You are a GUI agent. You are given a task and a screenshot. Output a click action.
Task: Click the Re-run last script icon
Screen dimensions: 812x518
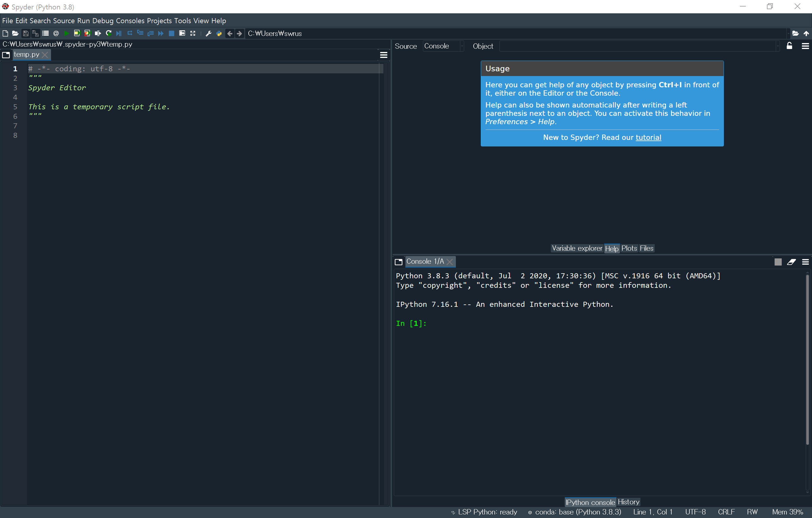(109, 33)
